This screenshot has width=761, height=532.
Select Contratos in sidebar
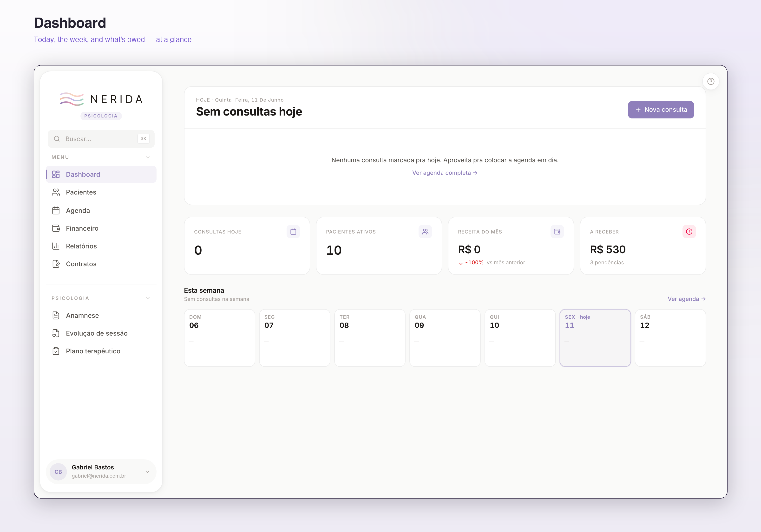click(101, 264)
